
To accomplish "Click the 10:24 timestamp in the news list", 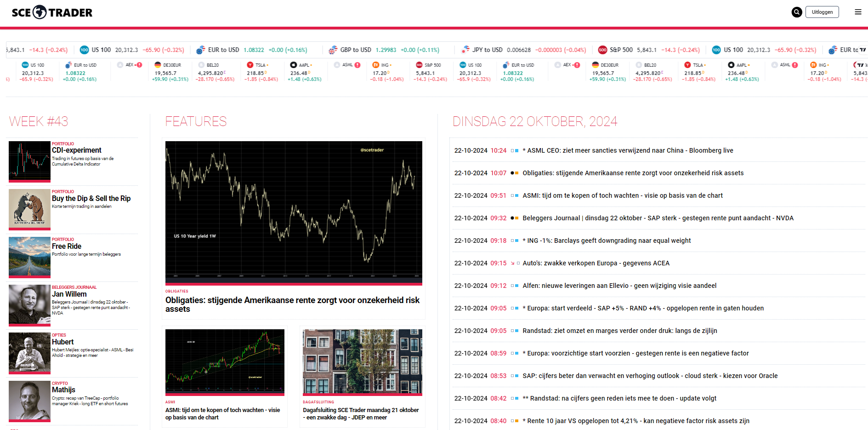I will click(499, 151).
